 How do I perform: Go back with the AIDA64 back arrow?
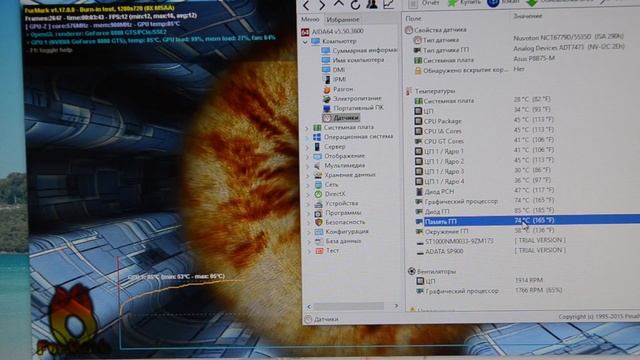click(307, 5)
